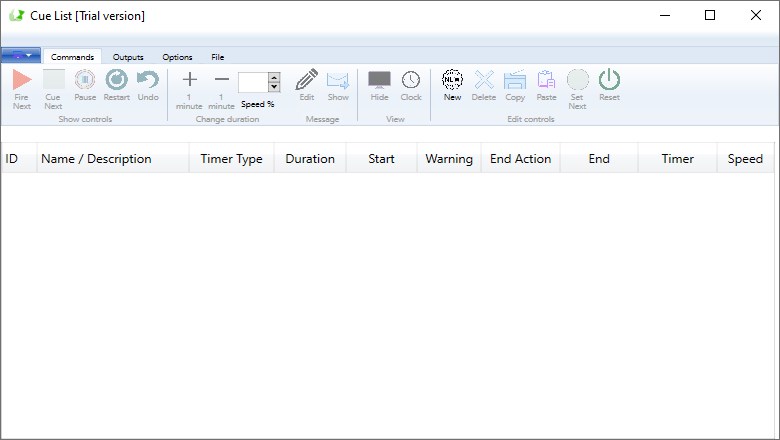Open the Edit message pencil icon
Image resolution: width=780 pixels, height=440 pixels.
click(x=307, y=80)
